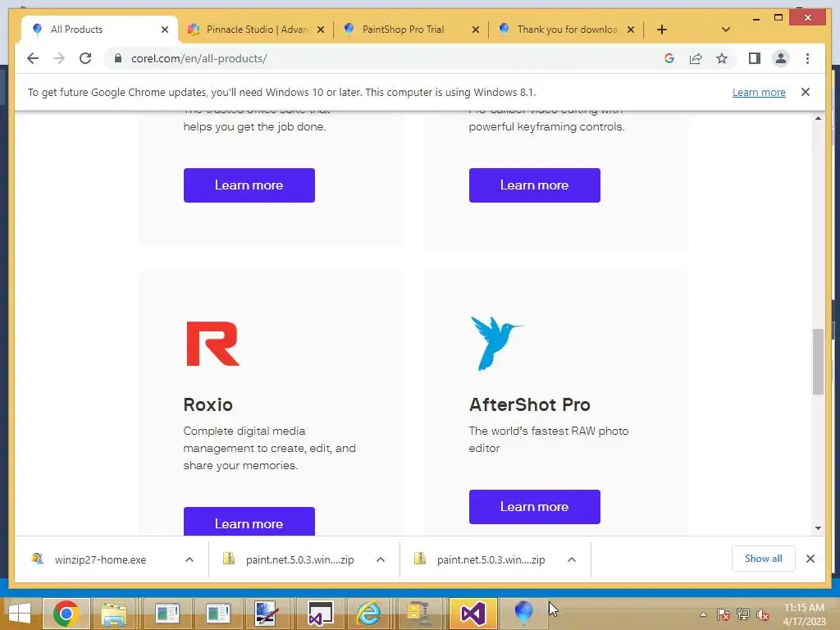Open Internet Explorer from the taskbar
Image resolution: width=840 pixels, height=630 pixels.
coord(368,614)
